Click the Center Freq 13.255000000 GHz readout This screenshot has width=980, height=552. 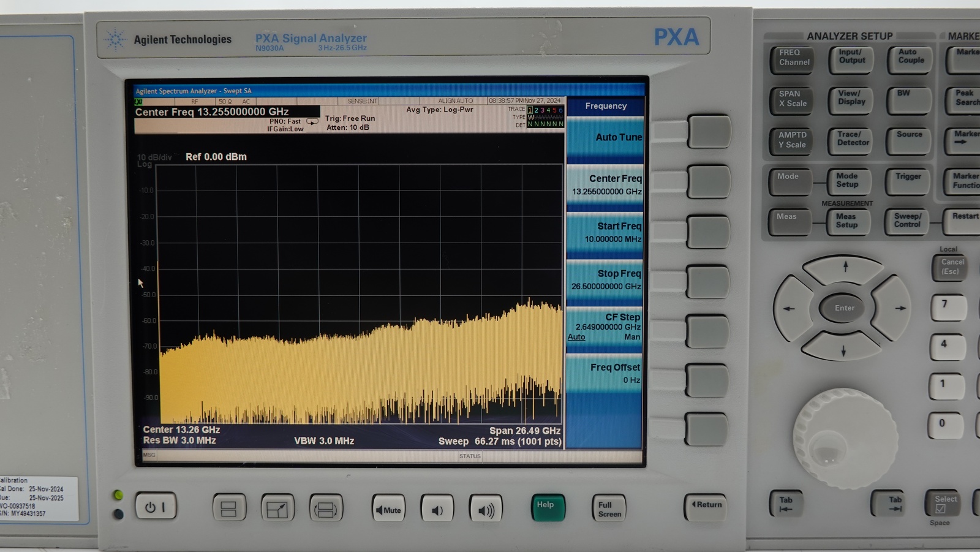(x=211, y=112)
